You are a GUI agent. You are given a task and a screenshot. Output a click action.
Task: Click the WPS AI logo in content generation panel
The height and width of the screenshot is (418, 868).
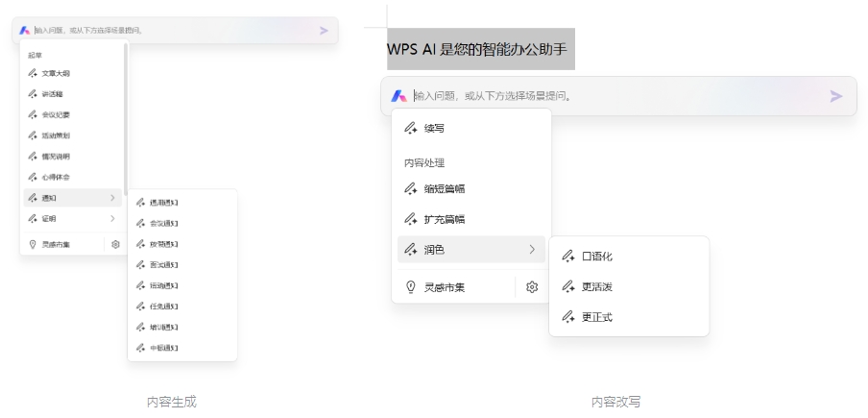(x=24, y=31)
